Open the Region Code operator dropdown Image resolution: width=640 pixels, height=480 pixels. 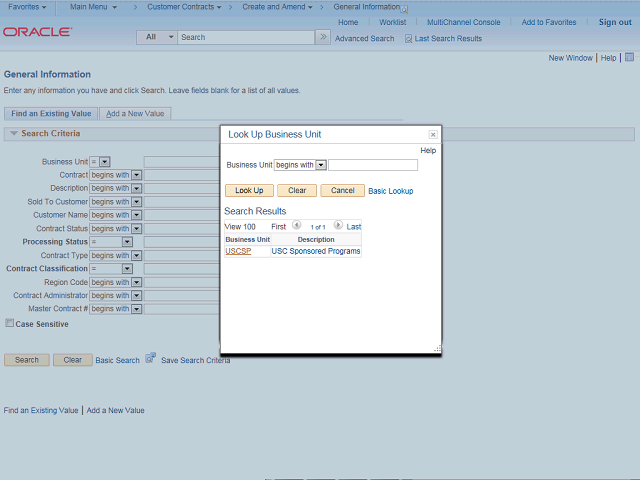[x=137, y=282]
